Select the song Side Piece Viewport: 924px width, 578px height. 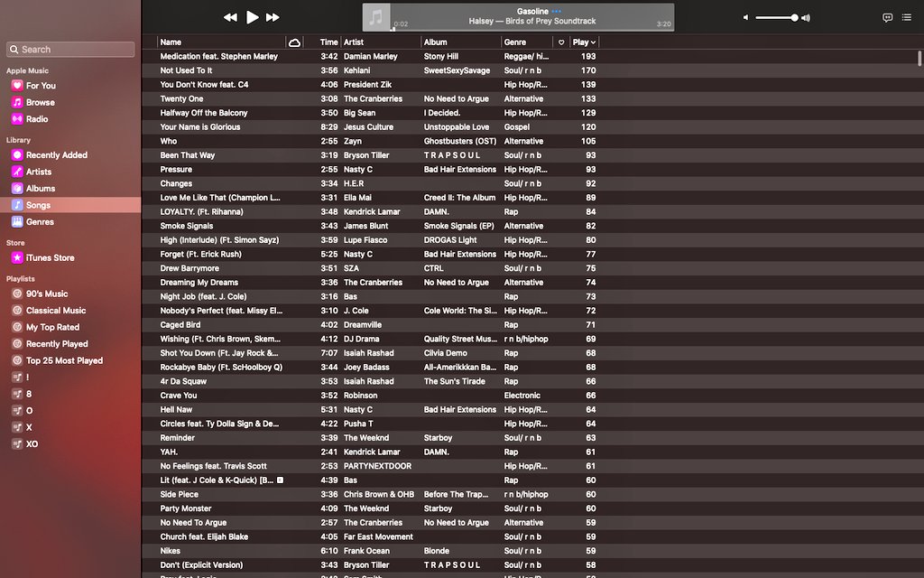click(x=180, y=495)
